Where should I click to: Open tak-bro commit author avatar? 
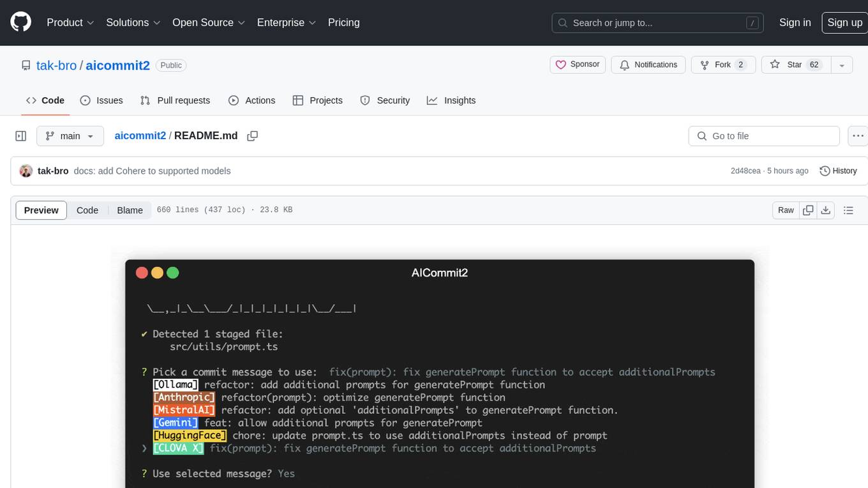coord(26,171)
